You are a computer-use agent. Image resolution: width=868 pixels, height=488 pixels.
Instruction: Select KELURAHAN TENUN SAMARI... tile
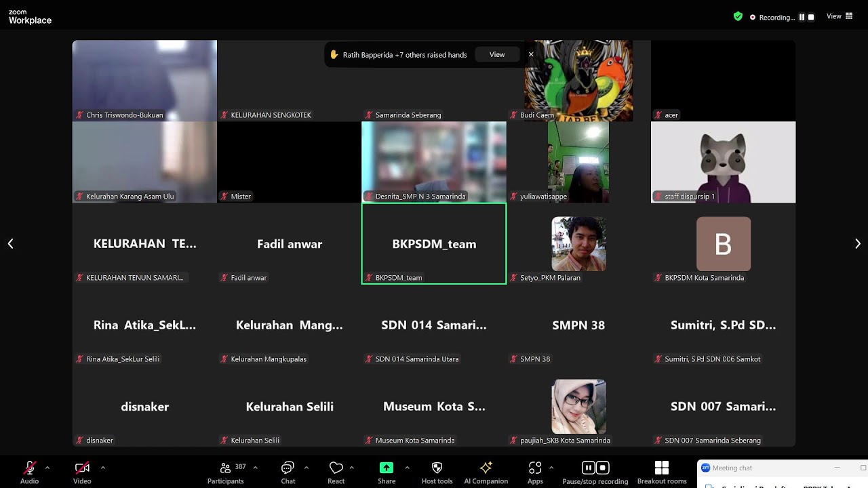pyautogui.click(x=144, y=243)
